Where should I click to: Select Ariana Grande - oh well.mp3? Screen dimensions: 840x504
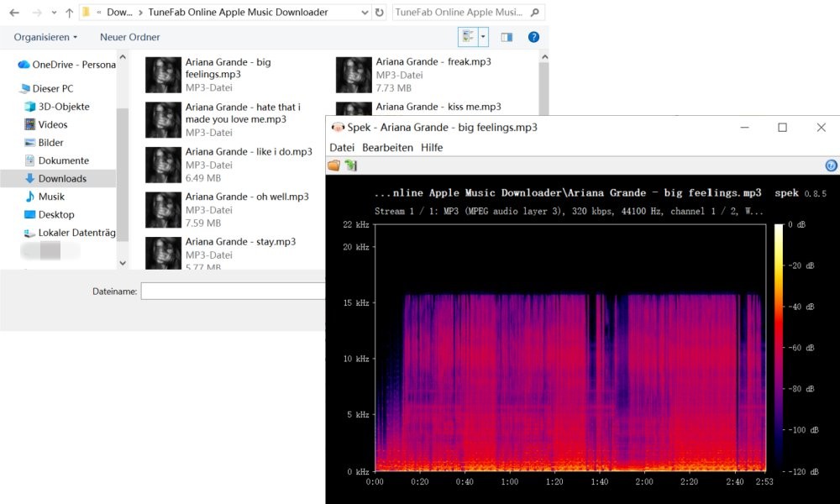[230, 209]
